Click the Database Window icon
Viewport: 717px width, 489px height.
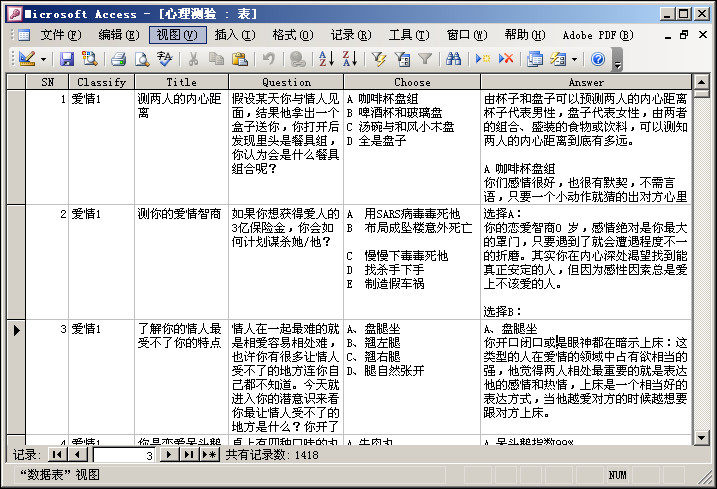pos(535,59)
